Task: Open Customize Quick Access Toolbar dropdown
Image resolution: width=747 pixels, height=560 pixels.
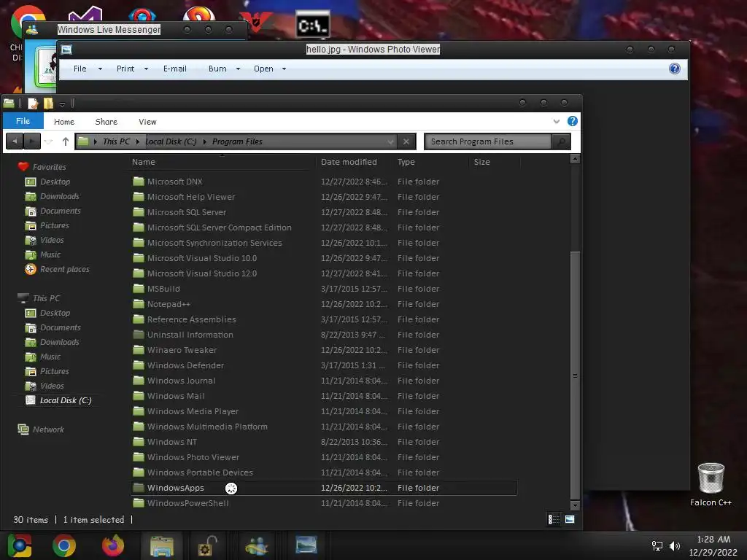Action: [x=62, y=104]
